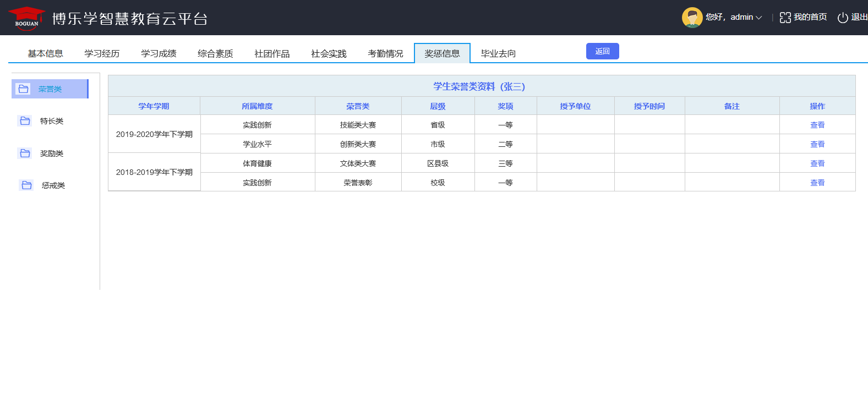This screenshot has height=412, width=868.
Task: Click the folder icon beside 特长类
Action: point(25,121)
